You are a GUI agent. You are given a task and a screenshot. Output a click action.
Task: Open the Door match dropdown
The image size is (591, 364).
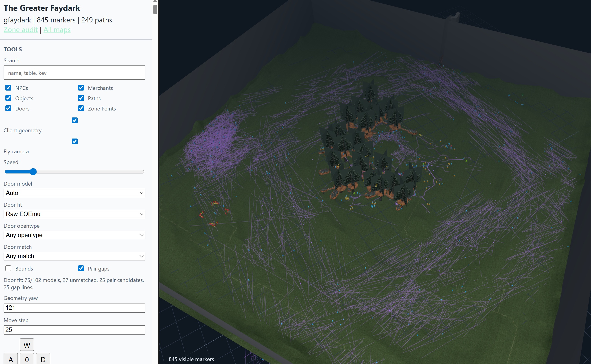(x=74, y=256)
